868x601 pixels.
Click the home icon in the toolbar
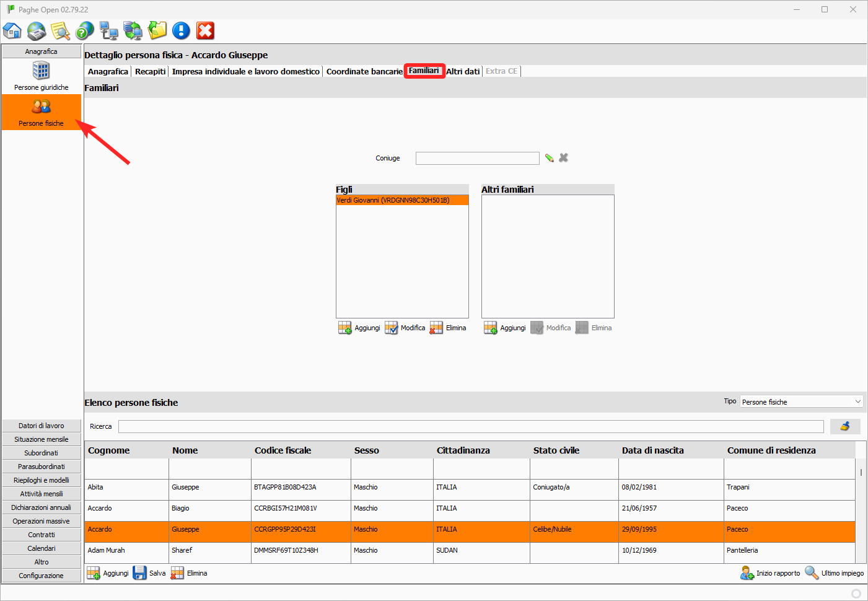tap(12, 30)
